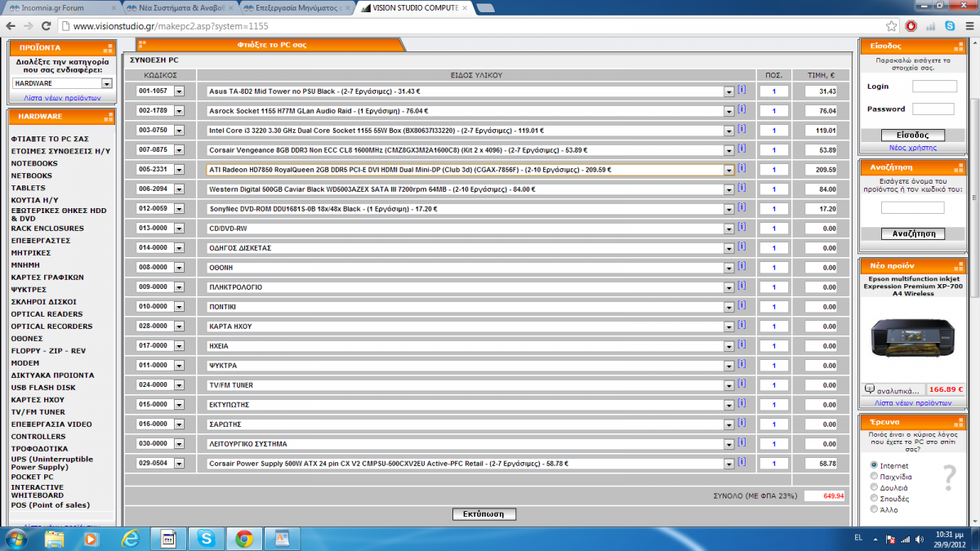The width and height of the screenshot is (980, 551).
Task: Click the quantity field of the Asus TA-8D2 row
Action: click(773, 91)
